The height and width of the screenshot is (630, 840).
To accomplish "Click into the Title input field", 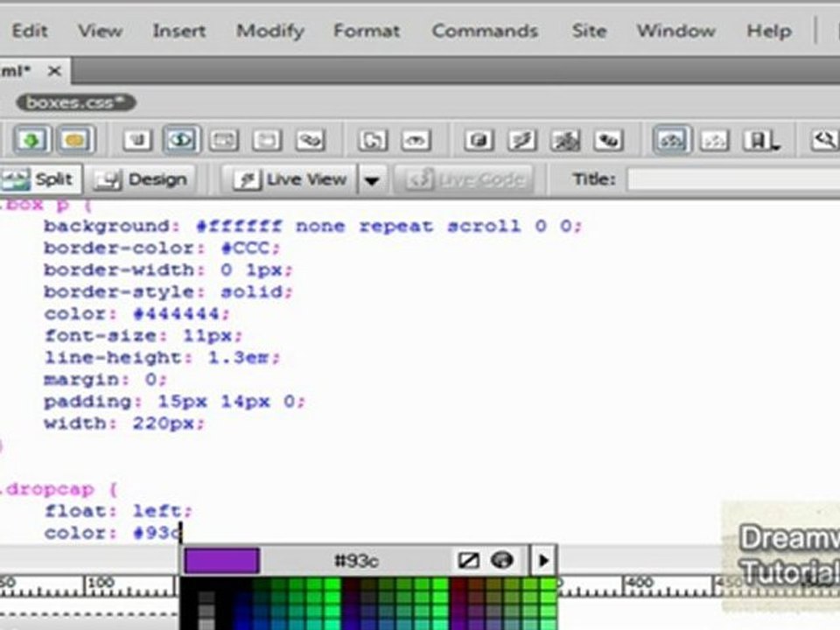I will point(733,178).
